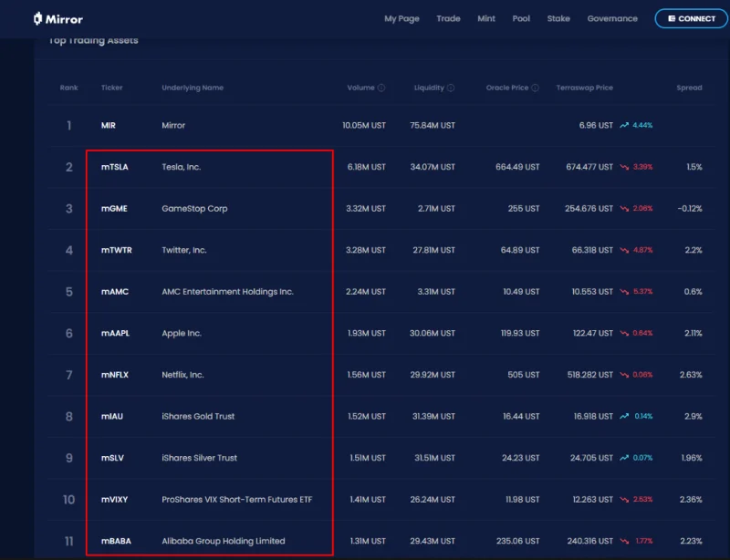Click the up-trend arrow icon beside 0.07%

pos(624,458)
